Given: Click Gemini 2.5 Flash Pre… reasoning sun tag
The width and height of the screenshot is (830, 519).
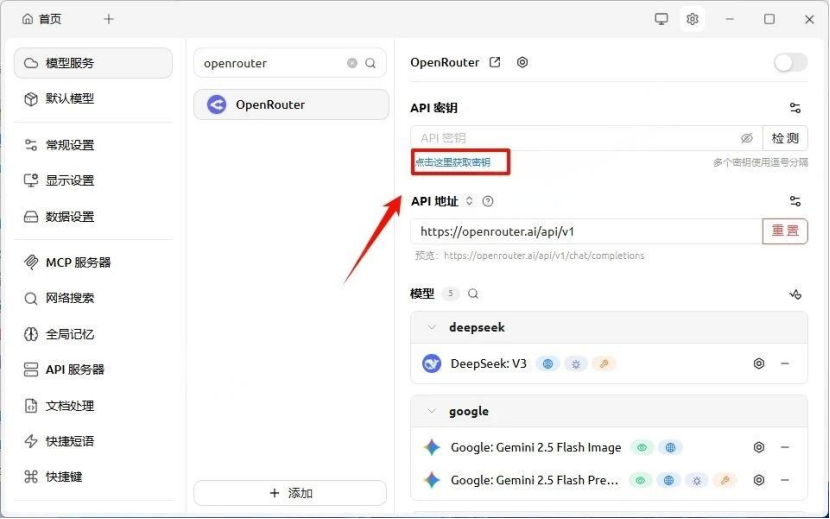Looking at the screenshot, I should point(697,480).
